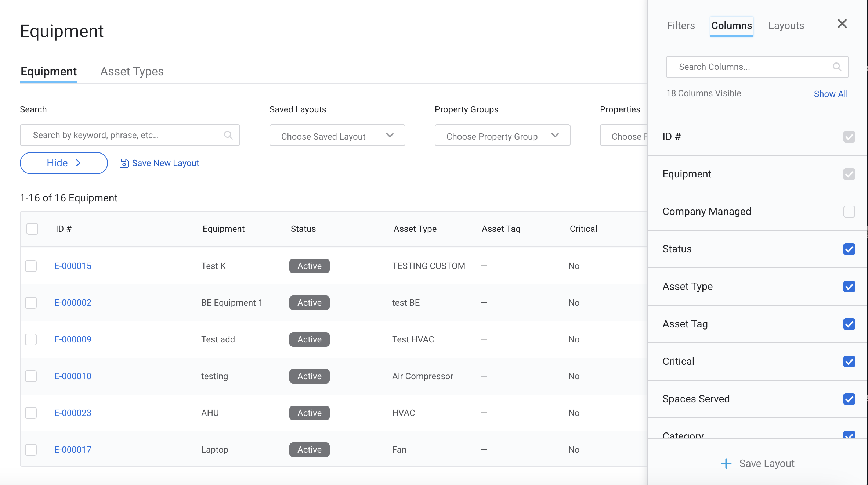The image size is (868, 485).
Task: Switch to the Asset Types tab
Action: click(x=132, y=71)
